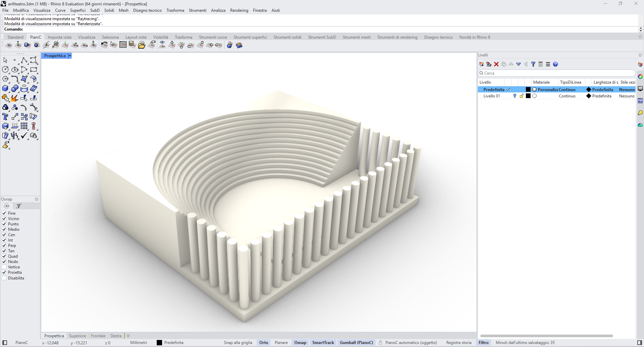Create a new layer in Livelli panel

[x=482, y=64]
